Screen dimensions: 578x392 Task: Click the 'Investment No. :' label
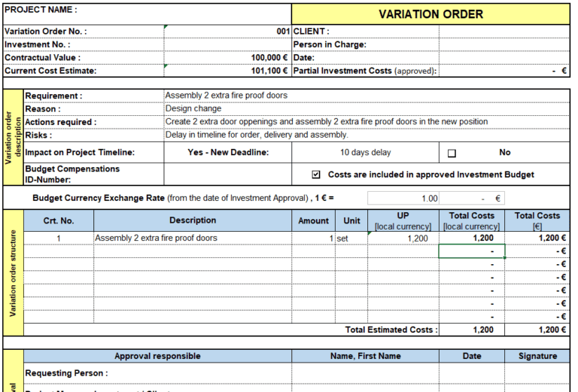click(37, 44)
